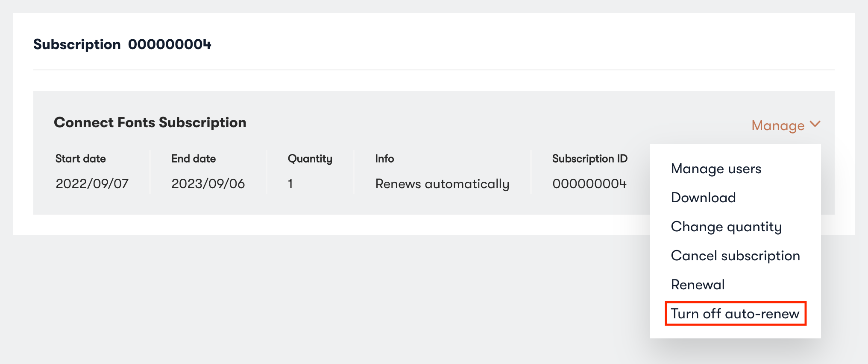
Task: Click the End date column label
Action: 194,159
